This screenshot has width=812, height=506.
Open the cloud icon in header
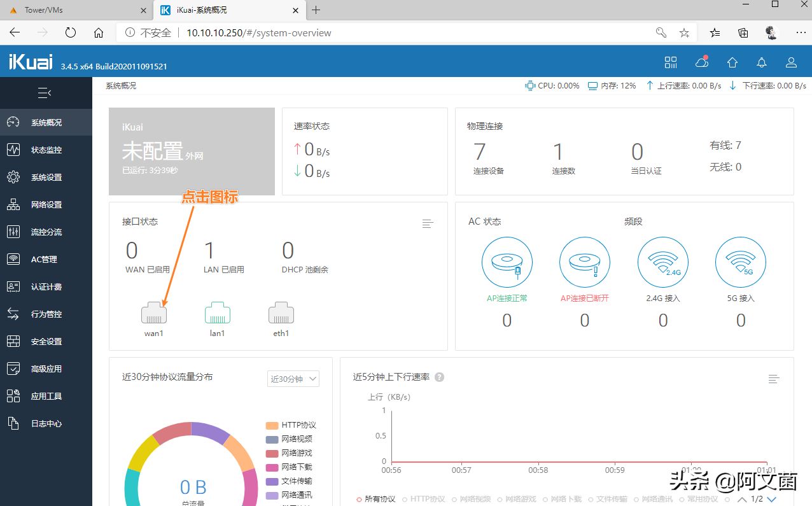point(701,62)
